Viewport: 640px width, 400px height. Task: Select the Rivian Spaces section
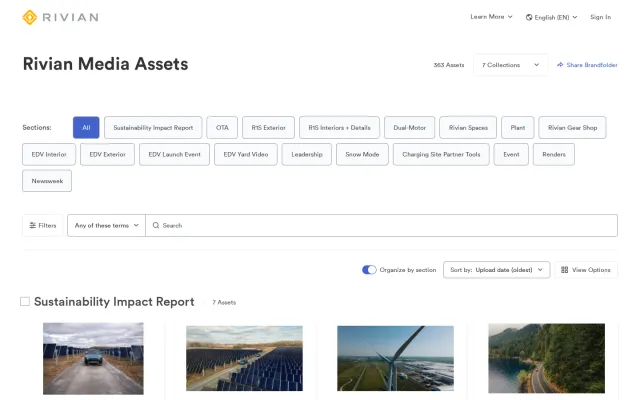(468, 127)
